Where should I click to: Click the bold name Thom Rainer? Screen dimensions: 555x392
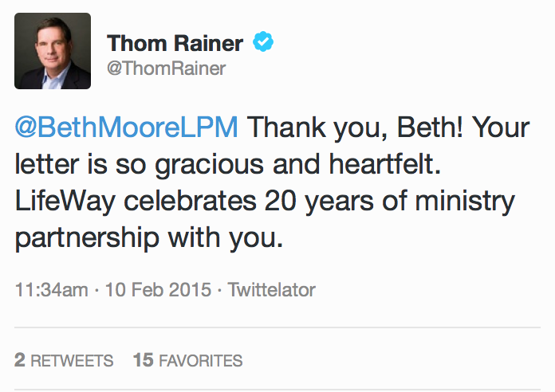point(175,44)
